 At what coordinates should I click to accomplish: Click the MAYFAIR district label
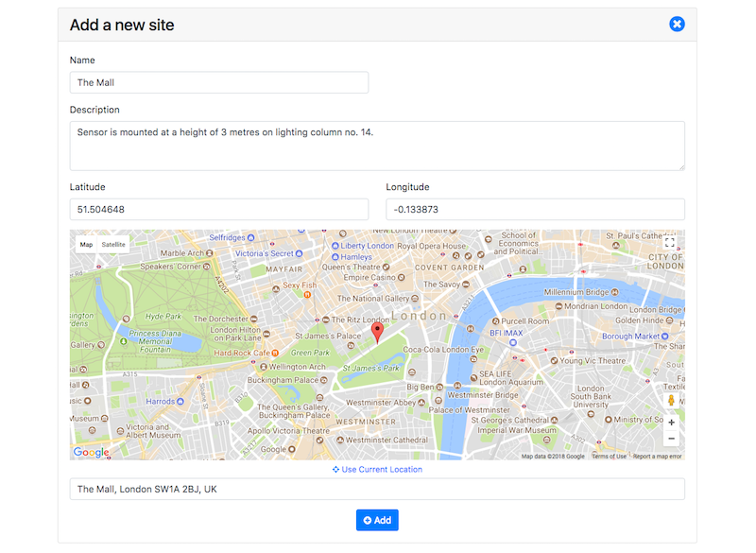[x=284, y=269]
